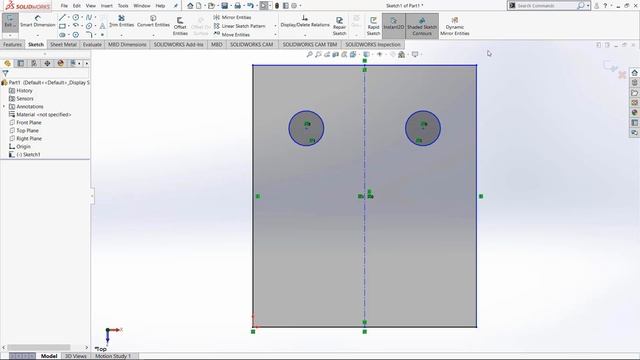
Task: Select the Circle sketch tool
Action: (76, 18)
